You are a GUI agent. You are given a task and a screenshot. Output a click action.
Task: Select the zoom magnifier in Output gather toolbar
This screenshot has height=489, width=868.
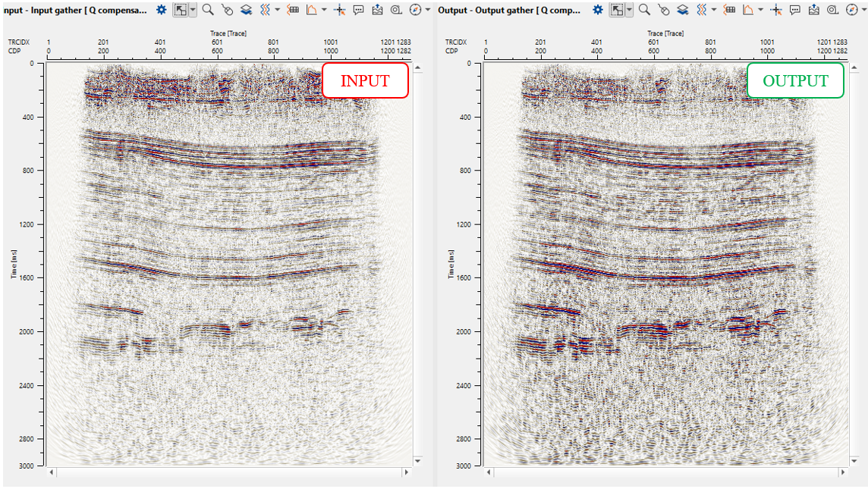pos(644,10)
